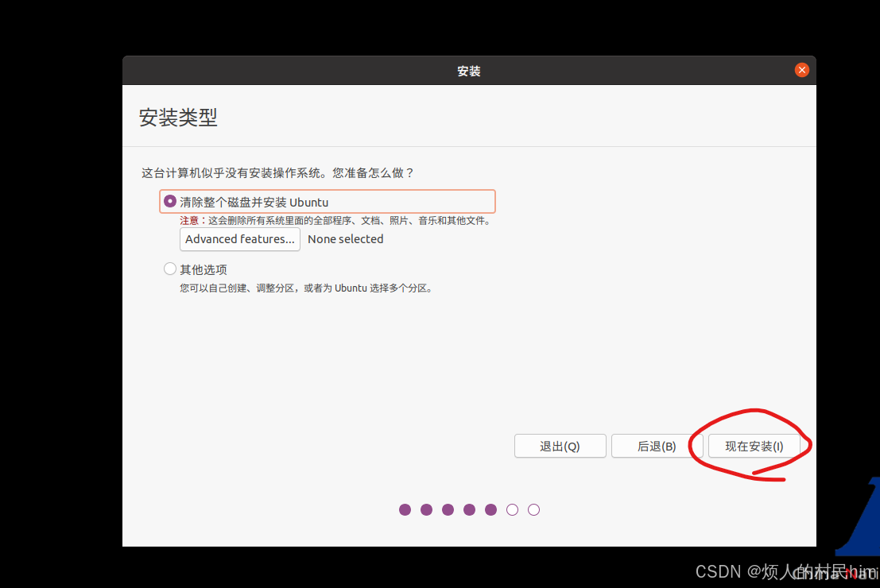Click the 安装 window title bar text

click(x=469, y=72)
